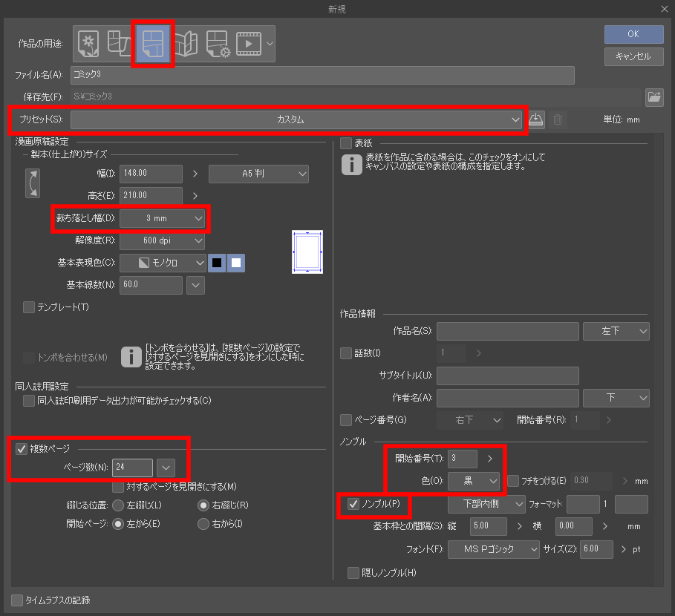Click the ページ数 24 input field

[132, 468]
